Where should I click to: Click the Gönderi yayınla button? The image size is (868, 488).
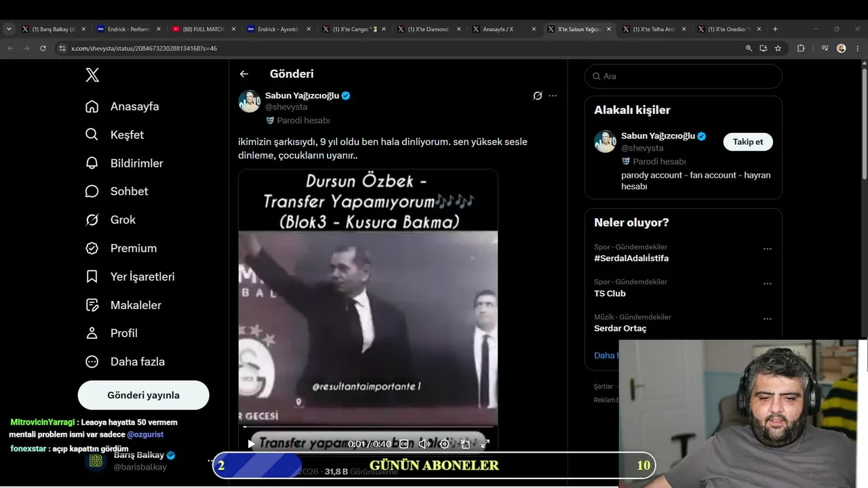143,395
